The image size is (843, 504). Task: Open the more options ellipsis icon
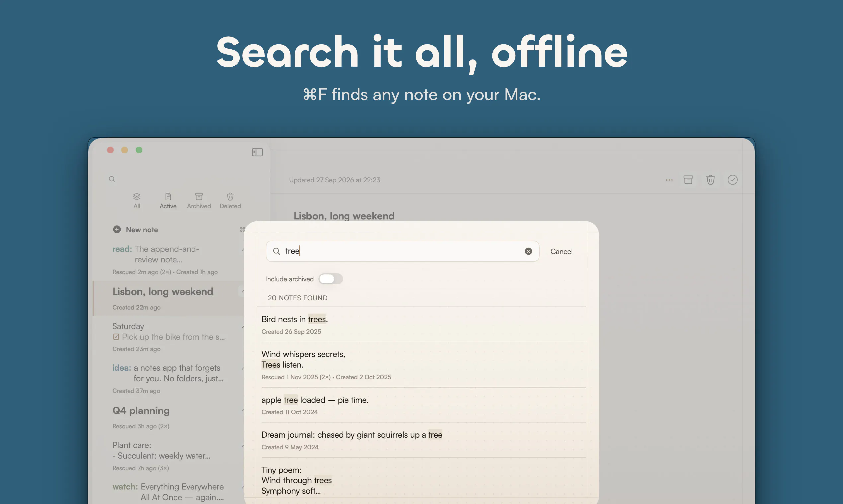point(669,180)
